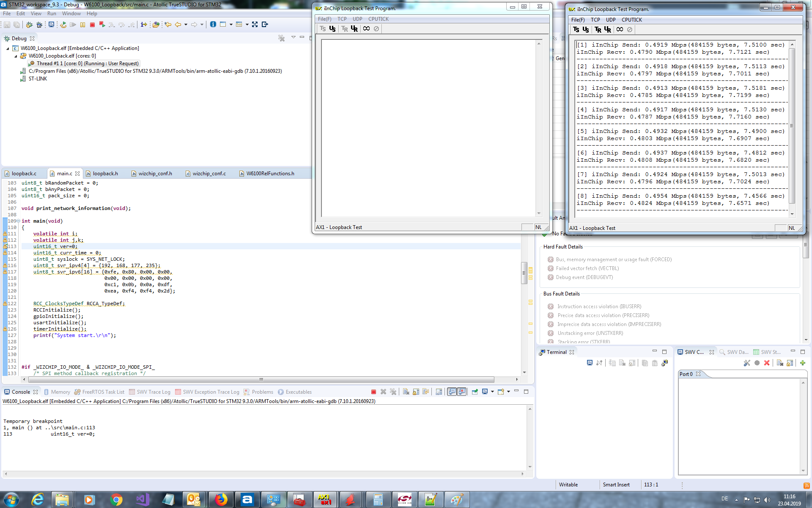Viewport: 812px width, 508px height.
Task: Open the Run menu
Action: tap(52, 14)
